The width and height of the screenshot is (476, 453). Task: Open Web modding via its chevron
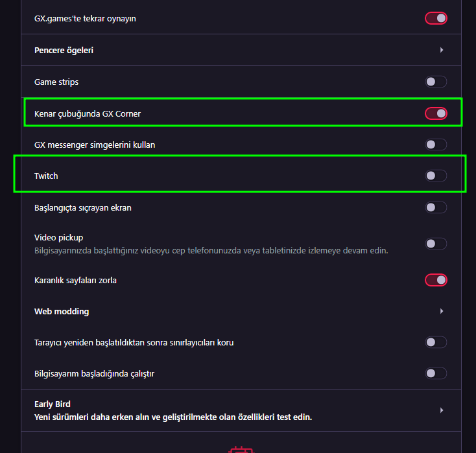click(x=442, y=311)
